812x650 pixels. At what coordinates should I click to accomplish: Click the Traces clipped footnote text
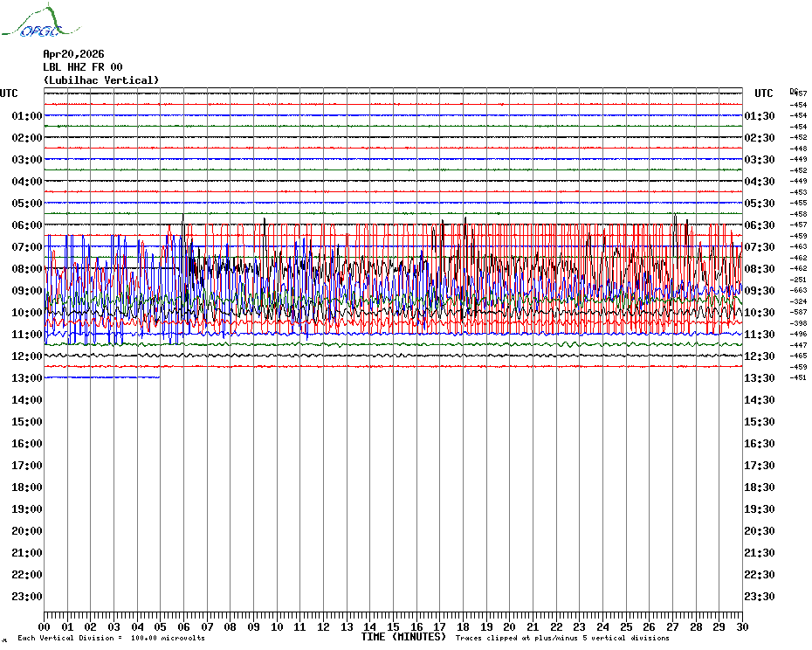click(562, 639)
